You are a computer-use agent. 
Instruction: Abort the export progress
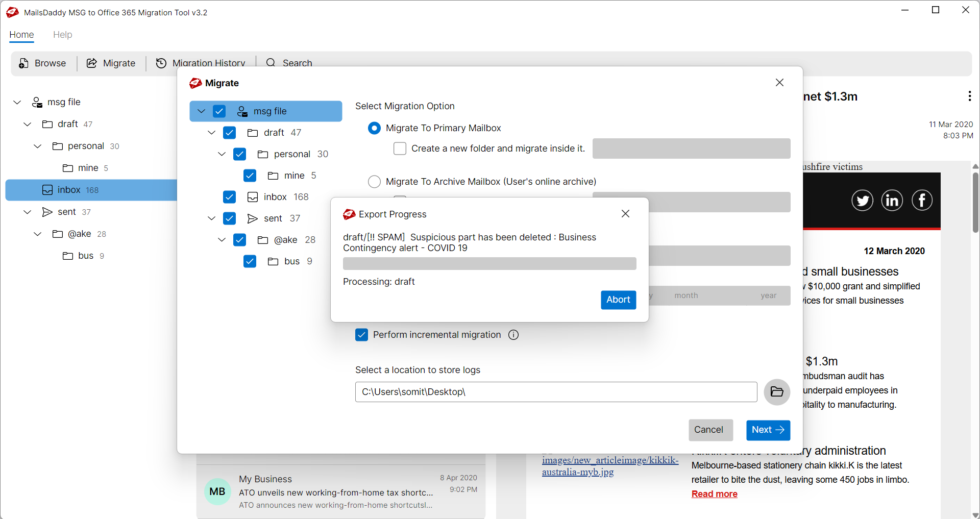(618, 300)
